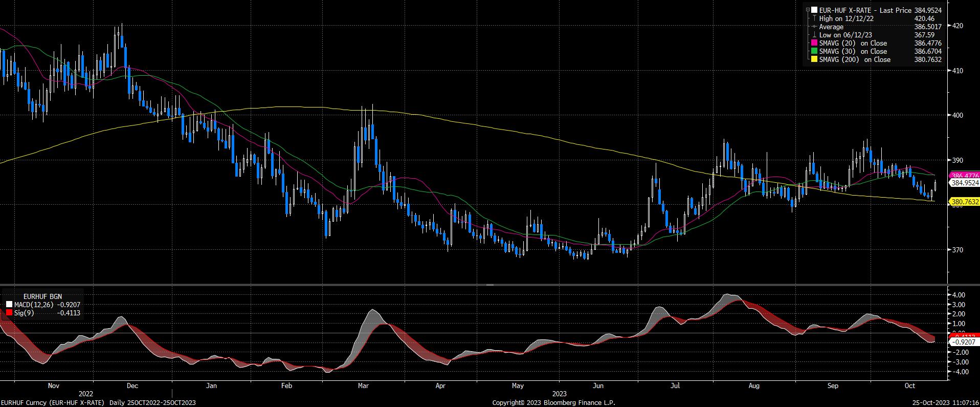Click the average value 386.5017 in legend

coord(928,27)
